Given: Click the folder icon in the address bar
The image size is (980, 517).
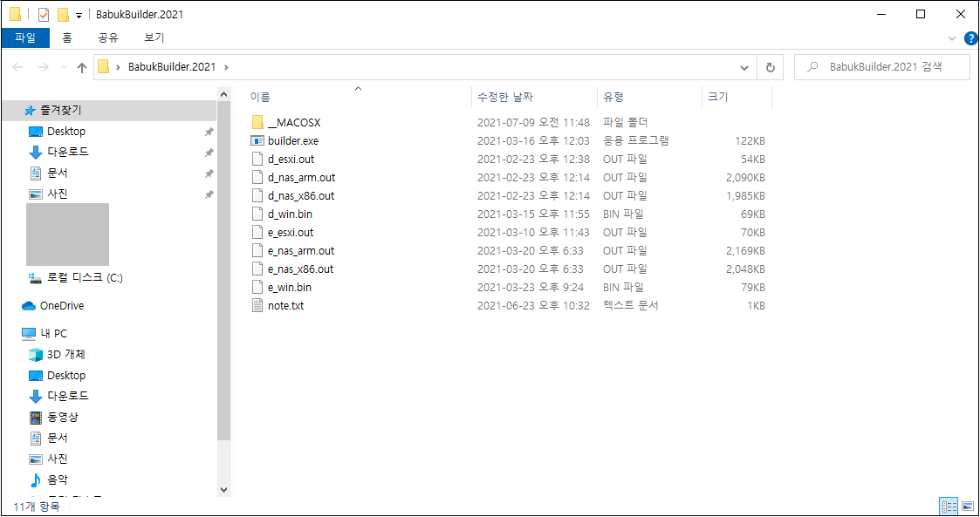Looking at the screenshot, I should [104, 67].
